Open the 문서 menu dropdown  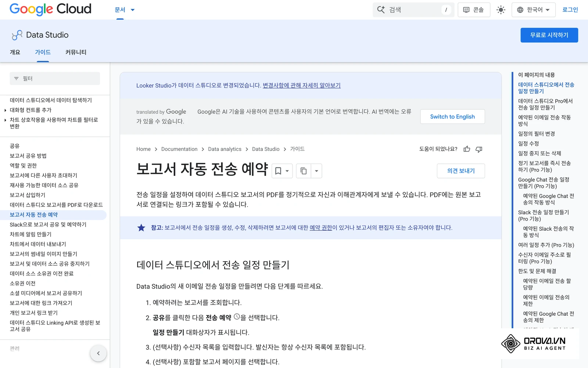pyautogui.click(x=125, y=10)
